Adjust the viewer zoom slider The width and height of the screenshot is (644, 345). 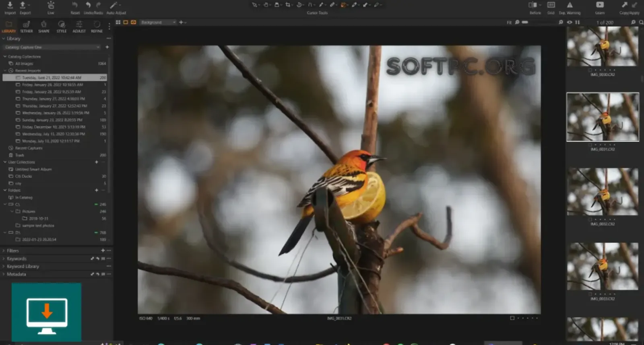point(525,22)
